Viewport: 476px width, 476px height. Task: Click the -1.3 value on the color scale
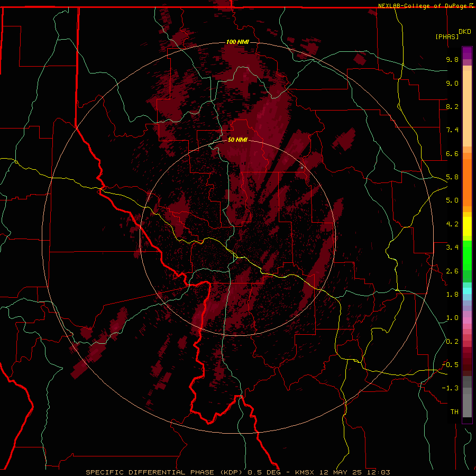(x=450, y=388)
